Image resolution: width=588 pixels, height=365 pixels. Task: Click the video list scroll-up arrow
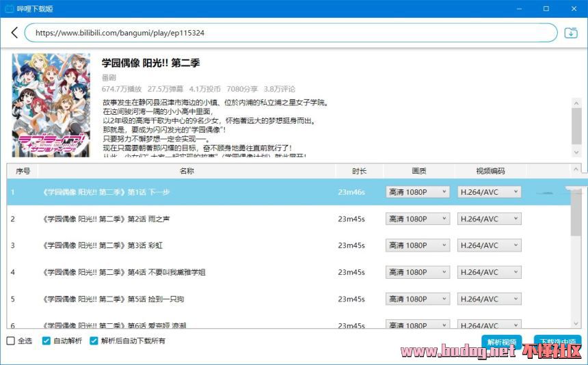(577, 169)
